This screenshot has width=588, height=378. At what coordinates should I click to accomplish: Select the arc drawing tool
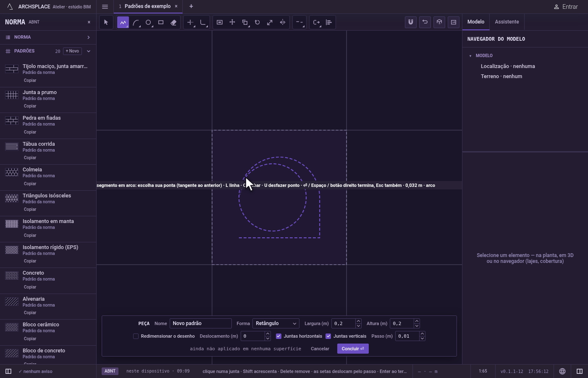(136, 22)
